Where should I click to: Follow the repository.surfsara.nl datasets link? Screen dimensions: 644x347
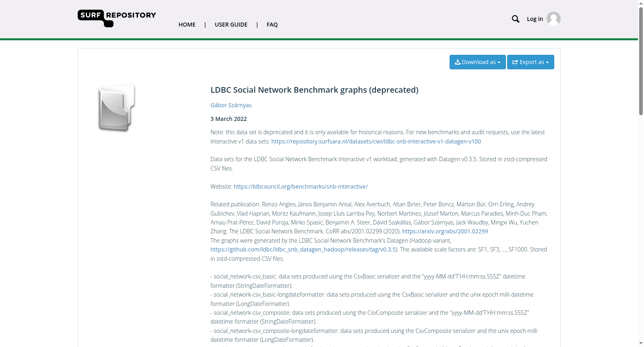click(x=376, y=141)
